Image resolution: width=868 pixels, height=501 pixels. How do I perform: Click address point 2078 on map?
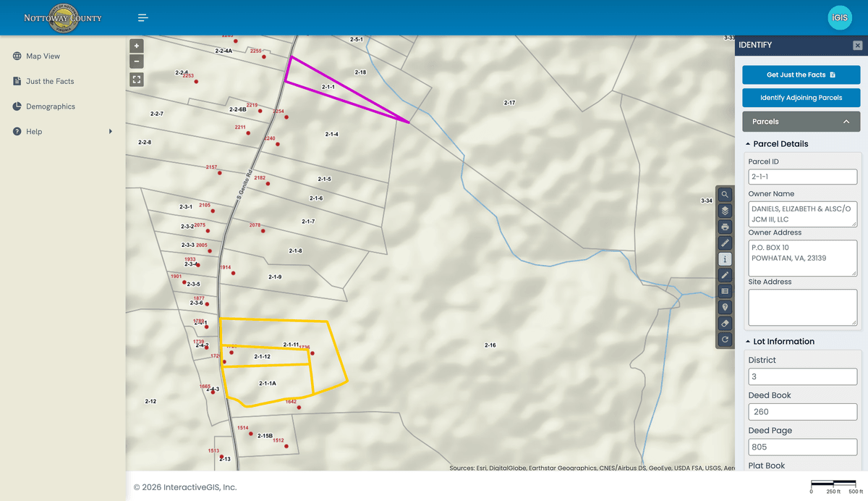[263, 232]
